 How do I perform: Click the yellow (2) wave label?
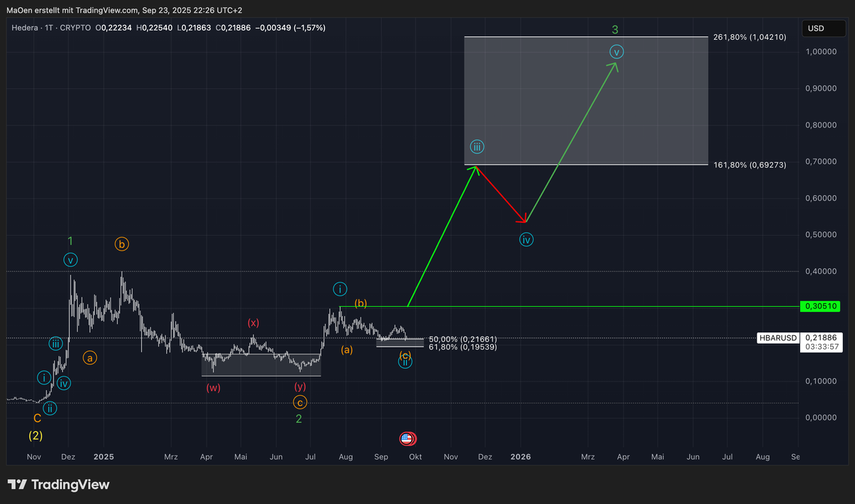point(36,436)
